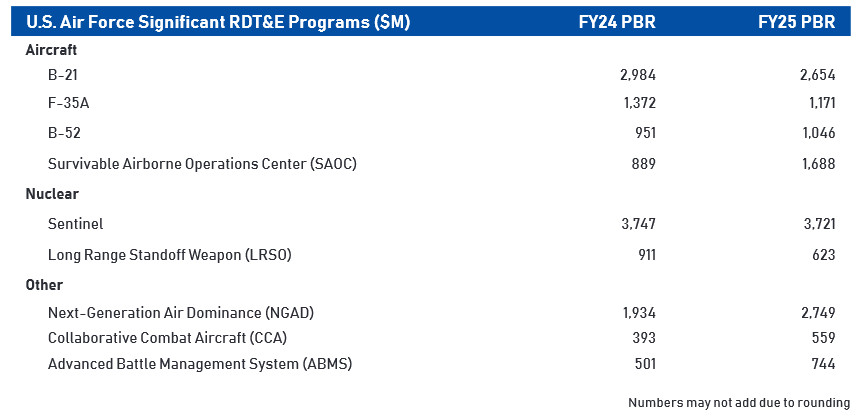Click the B-21 row label

tap(68, 75)
